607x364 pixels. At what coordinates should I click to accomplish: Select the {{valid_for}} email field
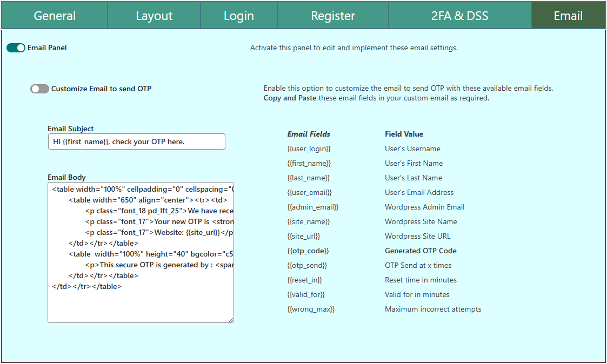click(x=306, y=294)
